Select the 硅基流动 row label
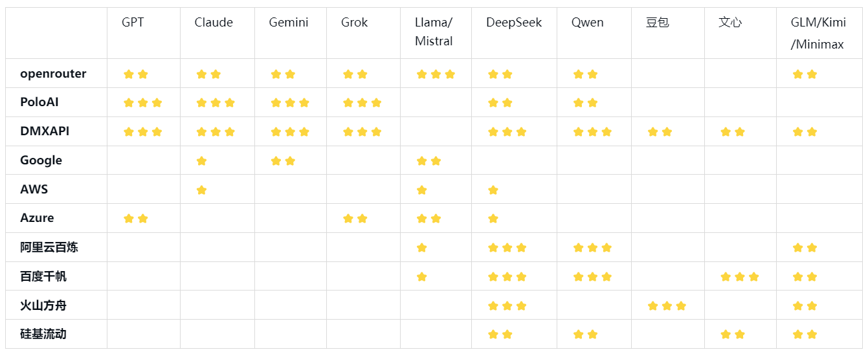 coord(43,335)
